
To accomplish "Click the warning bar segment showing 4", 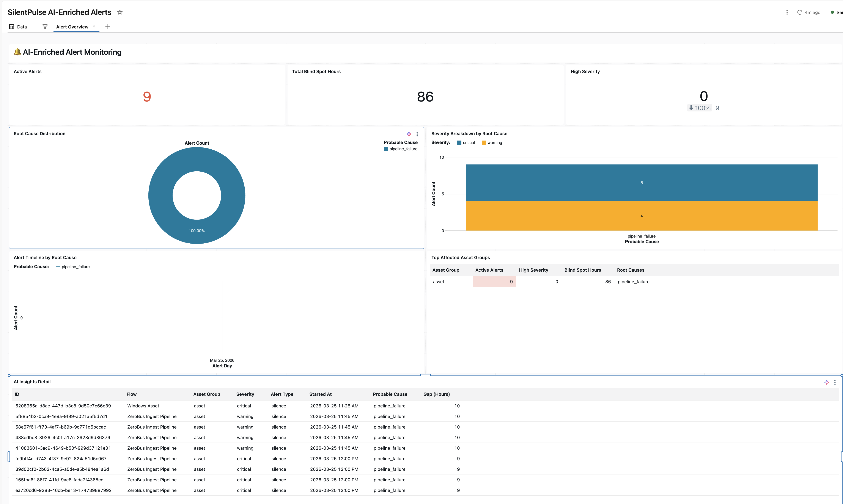I will click(642, 216).
